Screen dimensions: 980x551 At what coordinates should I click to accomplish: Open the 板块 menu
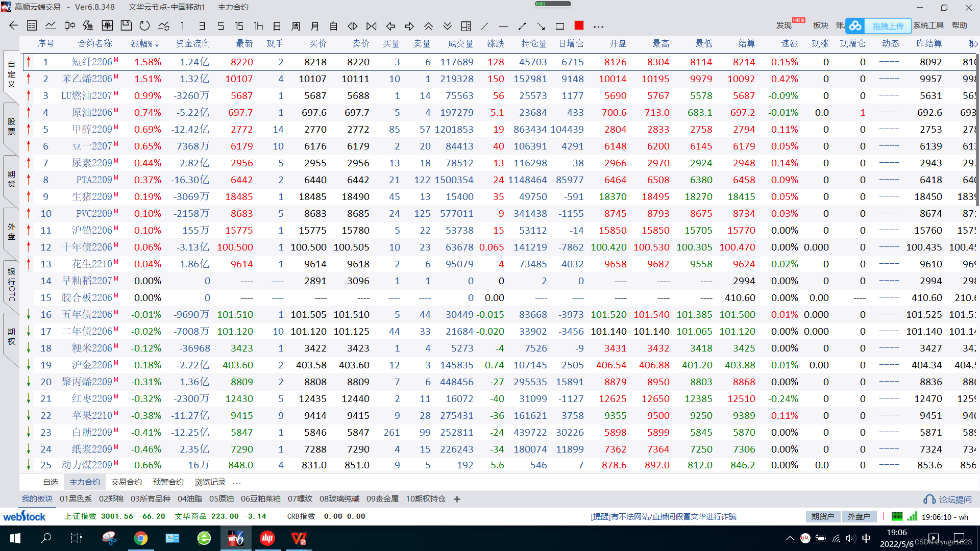(821, 25)
